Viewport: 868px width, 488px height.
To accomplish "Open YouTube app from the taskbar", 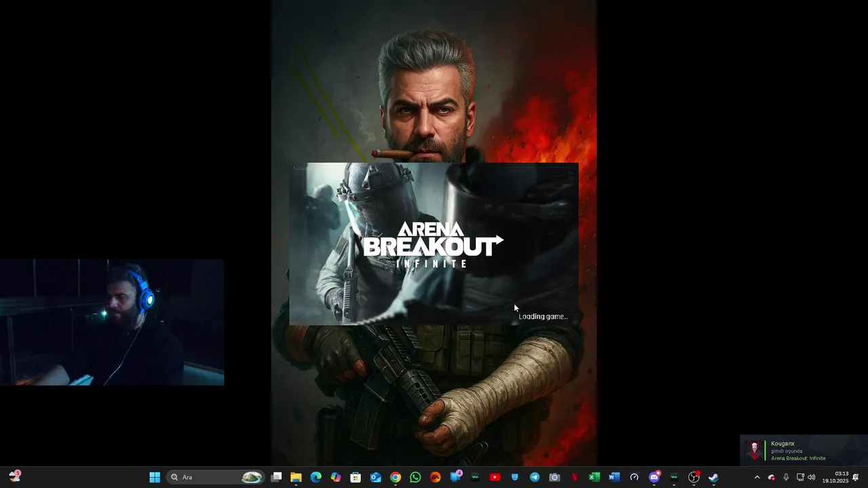I will 495,477.
